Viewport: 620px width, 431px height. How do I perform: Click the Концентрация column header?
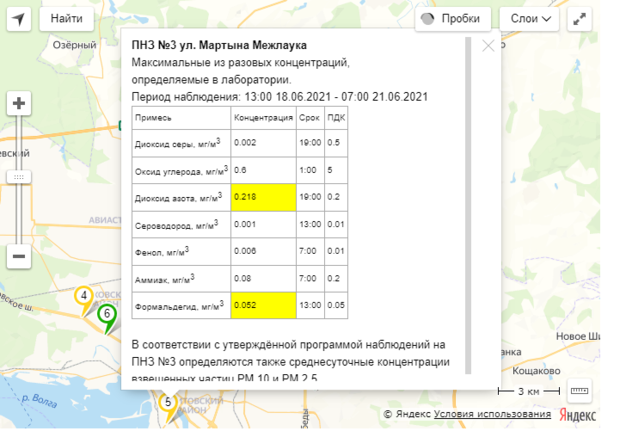(262, 117)
